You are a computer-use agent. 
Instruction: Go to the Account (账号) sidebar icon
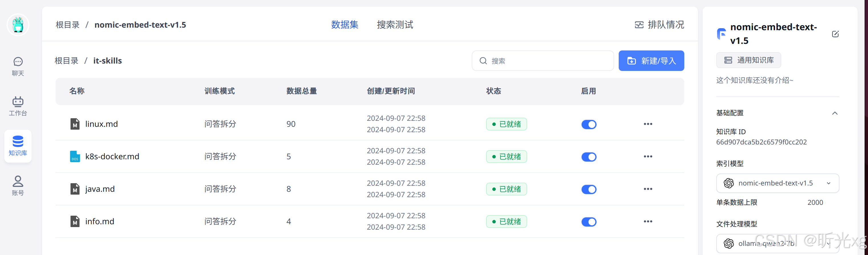tap(18, 185)
